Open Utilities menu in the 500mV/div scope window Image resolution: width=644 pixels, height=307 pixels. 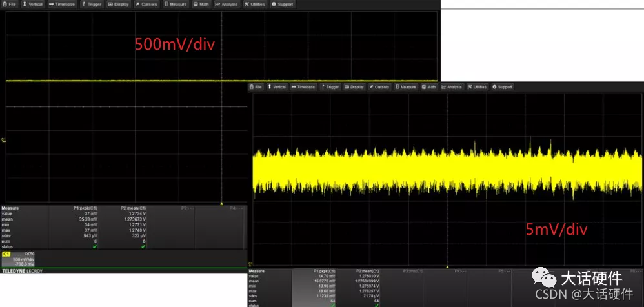pos(255,4)
